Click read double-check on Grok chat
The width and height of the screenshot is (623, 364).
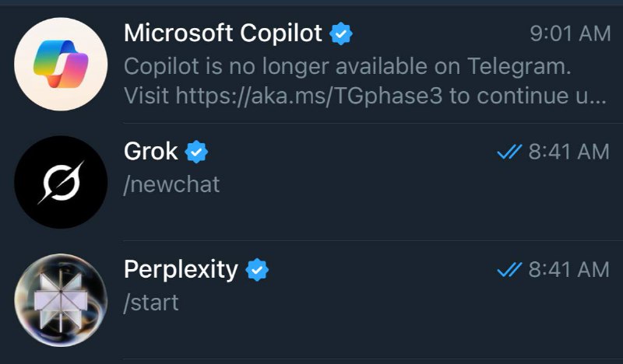(509, 152)
